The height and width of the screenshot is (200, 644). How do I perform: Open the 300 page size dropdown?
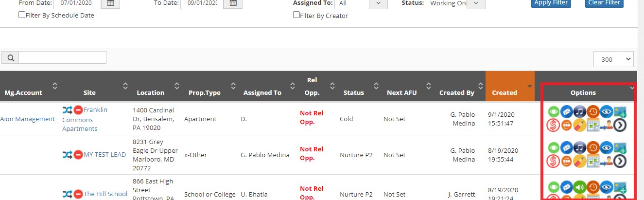[x=613, y=59]
